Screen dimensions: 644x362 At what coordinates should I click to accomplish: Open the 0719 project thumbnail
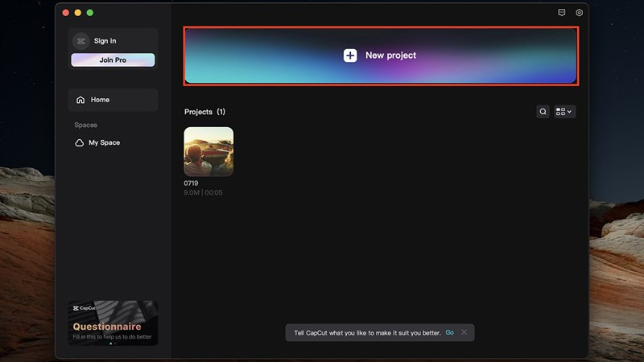[208, 151]
